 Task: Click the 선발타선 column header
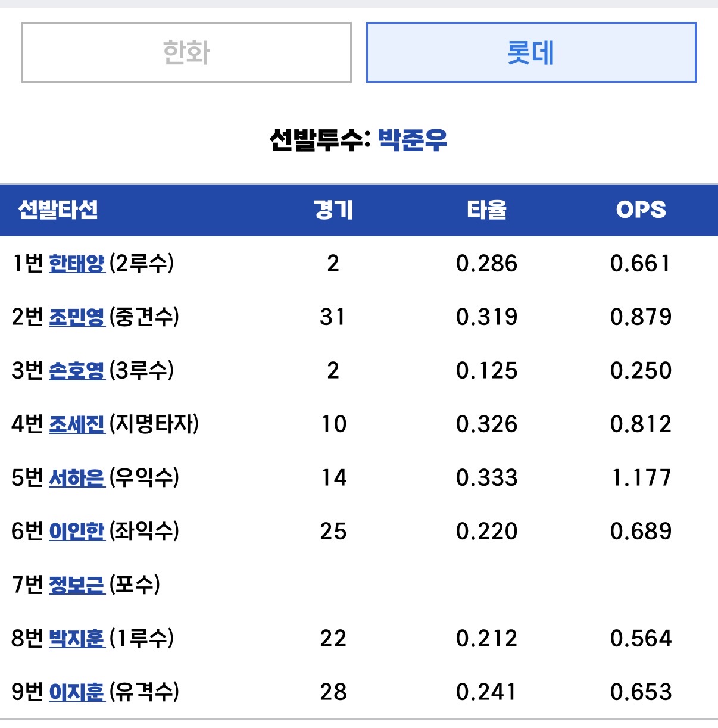pos(58,210)
